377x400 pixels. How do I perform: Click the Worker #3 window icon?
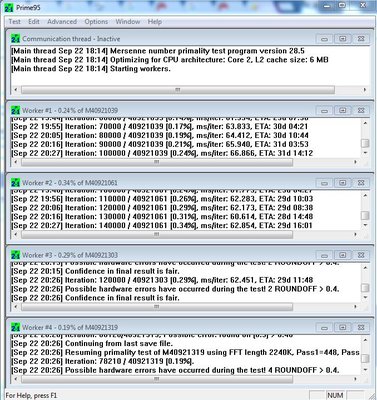(15, 255)
